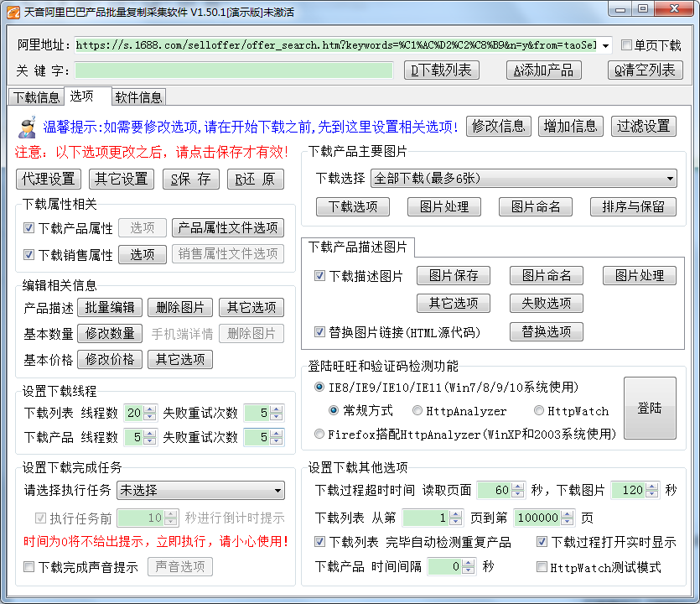
Task: Click 下载选项 under 主要图片
Action: 353,206
